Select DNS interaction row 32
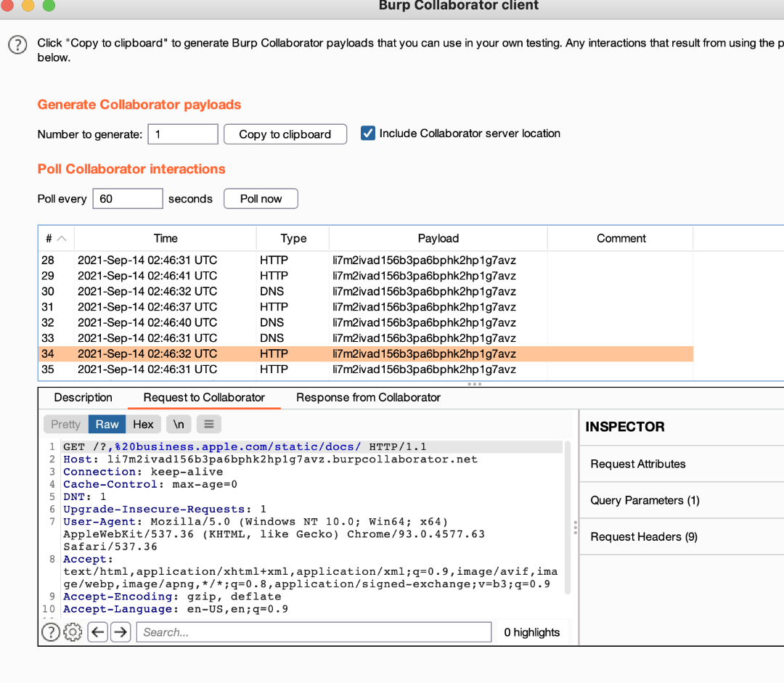Image resolution: width=784 pixels, height=683 pixels. (366, 322)
